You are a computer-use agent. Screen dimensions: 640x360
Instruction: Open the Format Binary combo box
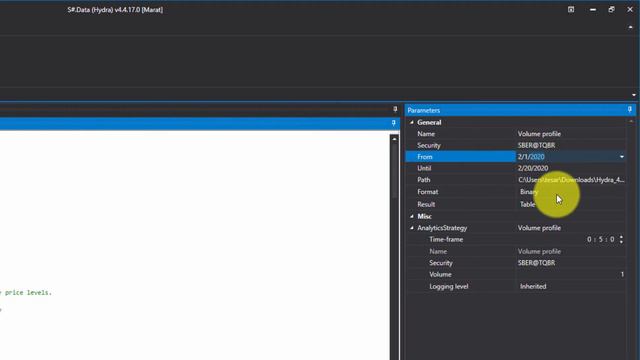(571, 191)
